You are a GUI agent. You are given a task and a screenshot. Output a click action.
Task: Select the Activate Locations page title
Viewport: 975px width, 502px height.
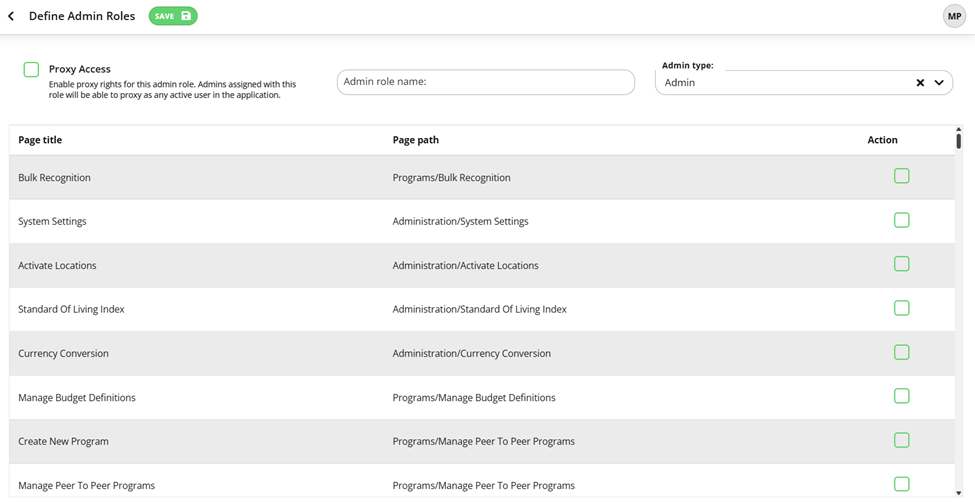point(57,266)
